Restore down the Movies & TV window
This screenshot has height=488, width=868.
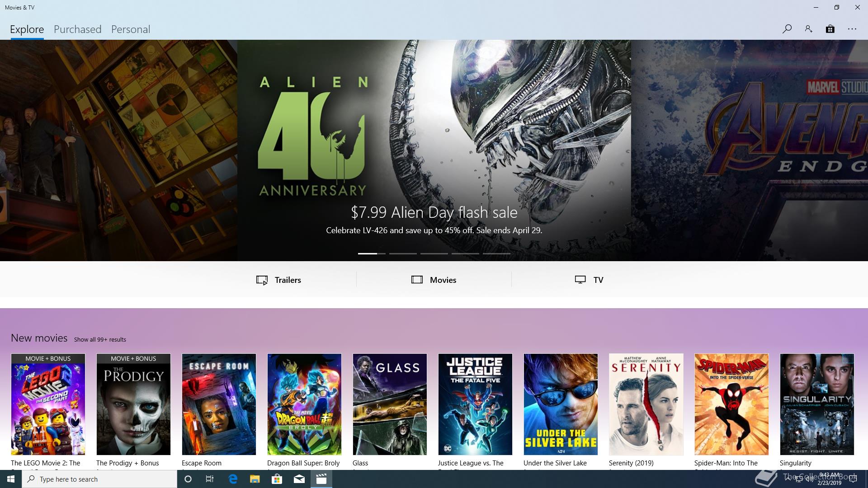point(837,7)
